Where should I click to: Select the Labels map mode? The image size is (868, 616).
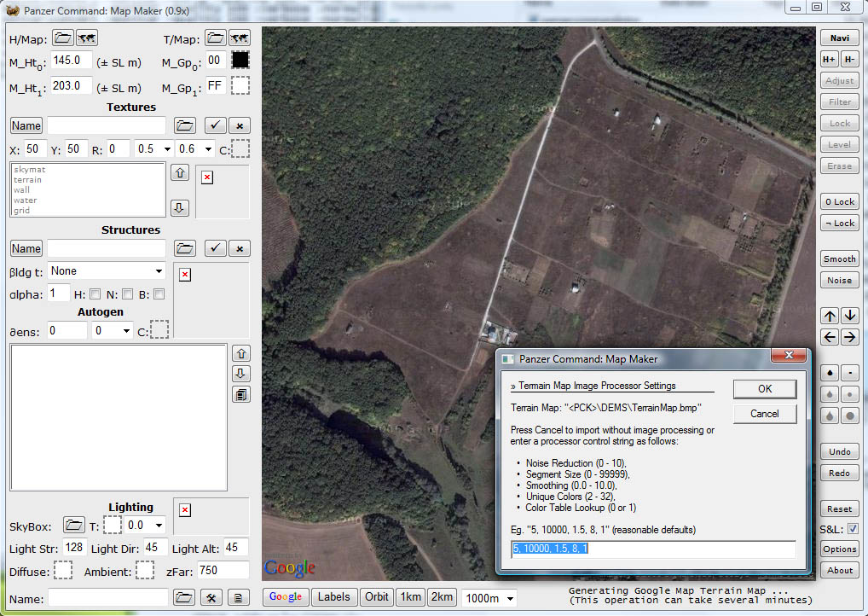click(x=333, y=597)
